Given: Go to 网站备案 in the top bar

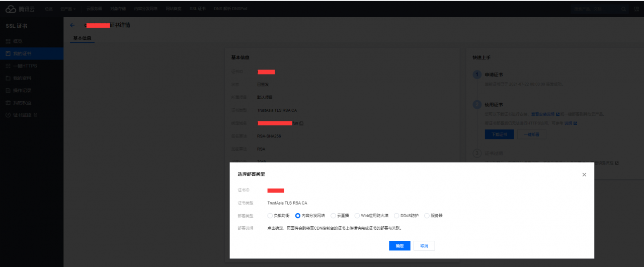Looking at the screenshot, I should [x=174, y=9].
